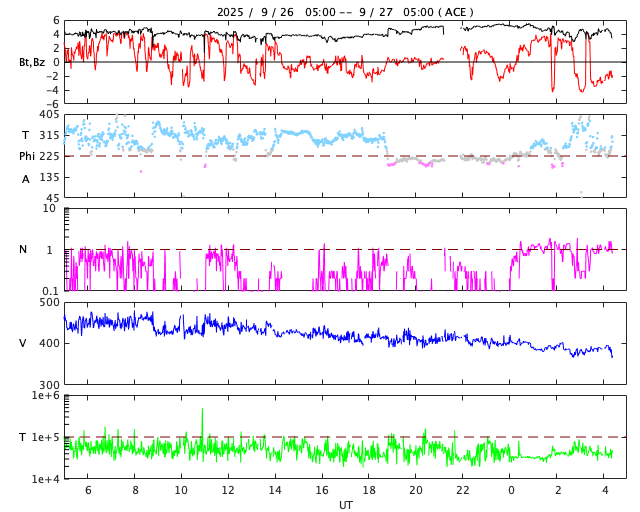Image resolution: width=640 pixels, height=512 pixels.
Task: Click the UT label below the time axis
Action: click(345, 505)
